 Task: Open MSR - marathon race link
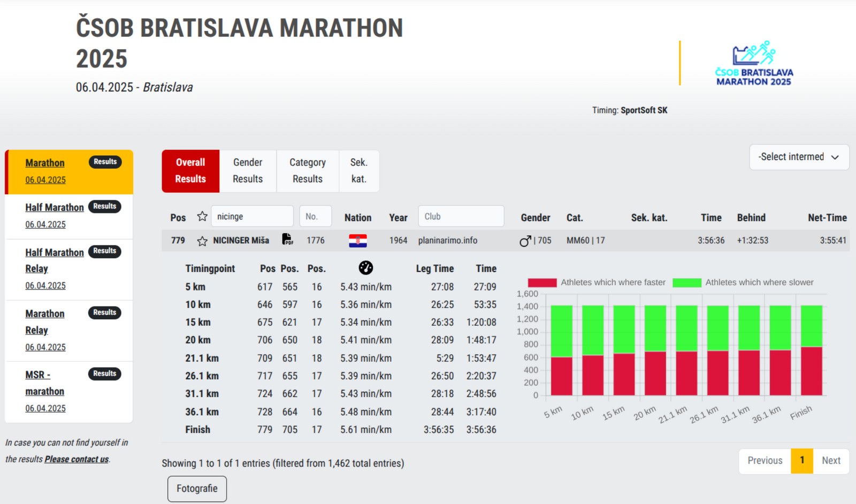45,383
